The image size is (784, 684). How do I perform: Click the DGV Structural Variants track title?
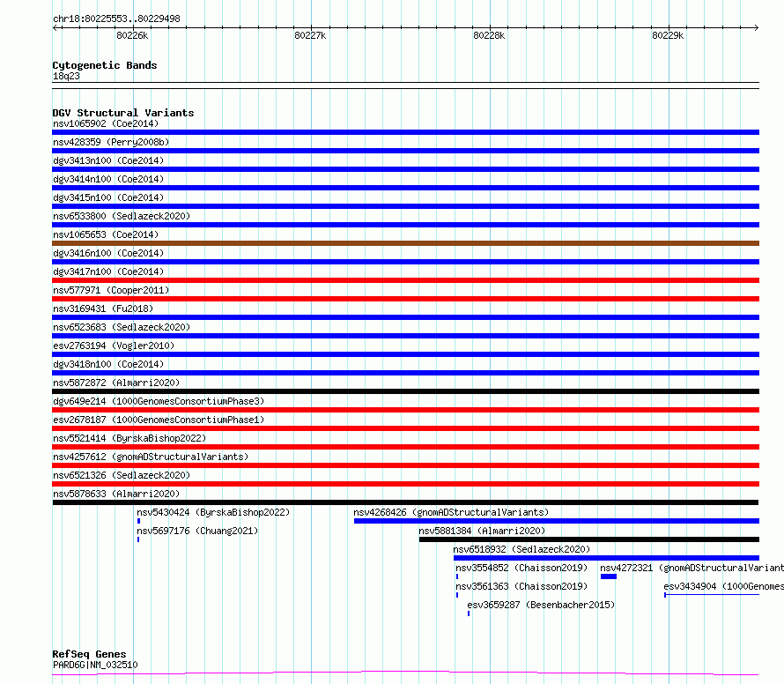(x=123, y=113)
